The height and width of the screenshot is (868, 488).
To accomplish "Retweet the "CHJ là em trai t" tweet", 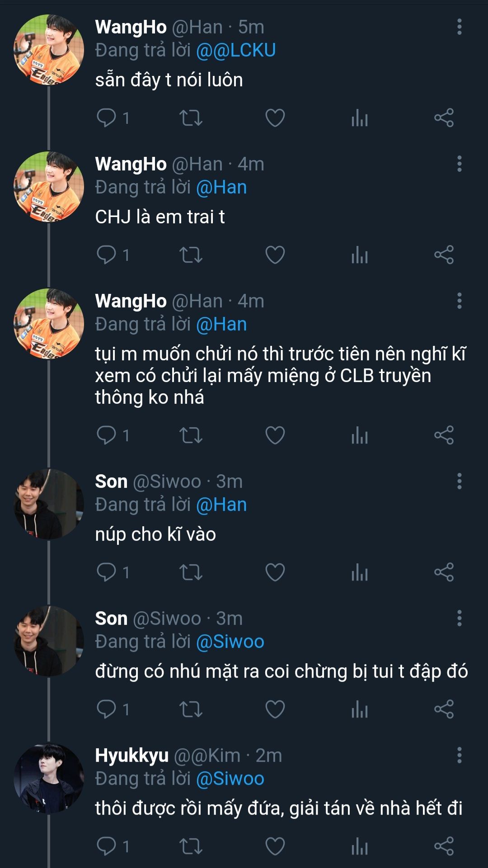I will [x=191, y=255].
